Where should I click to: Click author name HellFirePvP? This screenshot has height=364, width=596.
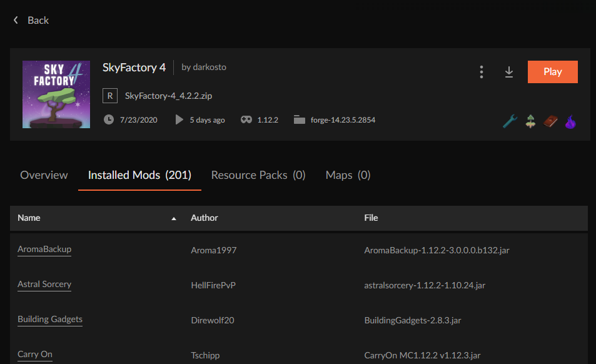[x=213, y=285]
